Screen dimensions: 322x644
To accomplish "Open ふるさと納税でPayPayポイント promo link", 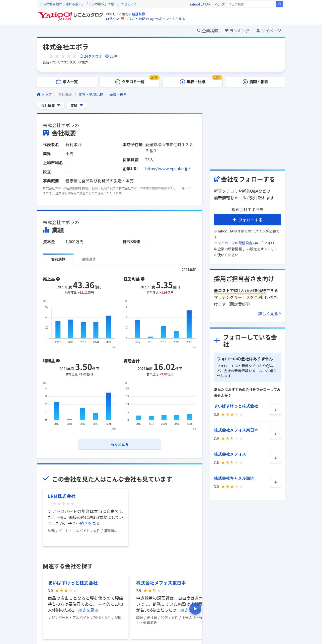I will 155,19.
